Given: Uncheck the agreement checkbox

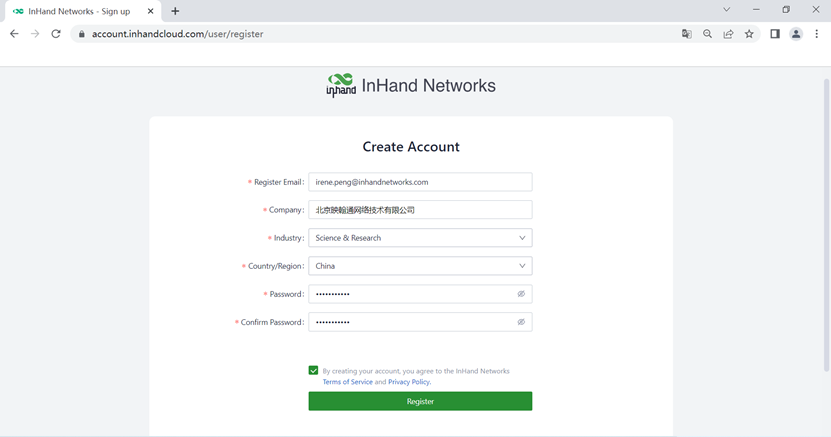Looking at the screenshot, I should click(313, 370).
